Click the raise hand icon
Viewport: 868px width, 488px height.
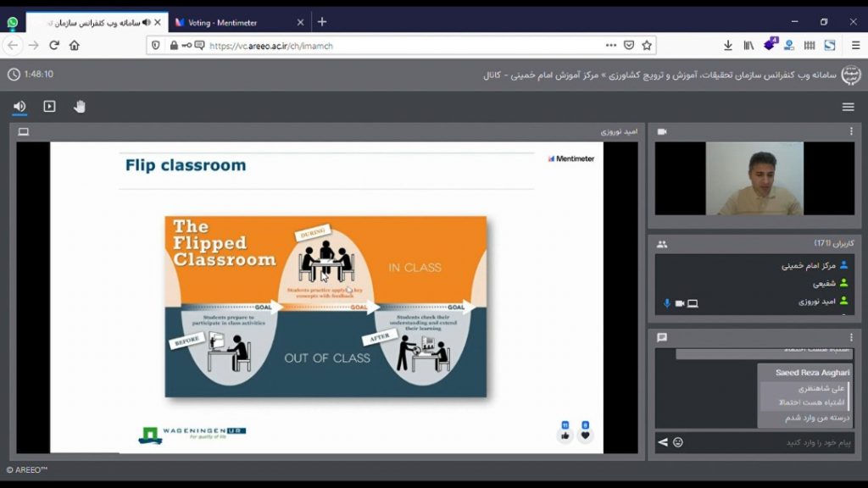pos(80,107)
